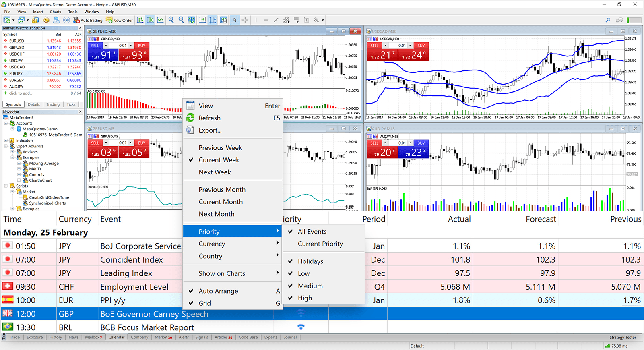Click the AutoTrading button
The width and height of the screenshot is (644, 350).
pos(88,20)
